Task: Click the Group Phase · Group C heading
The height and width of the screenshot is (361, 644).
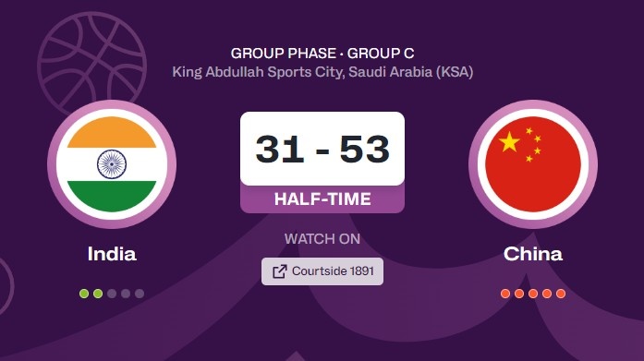Action: tap(322, 54)
